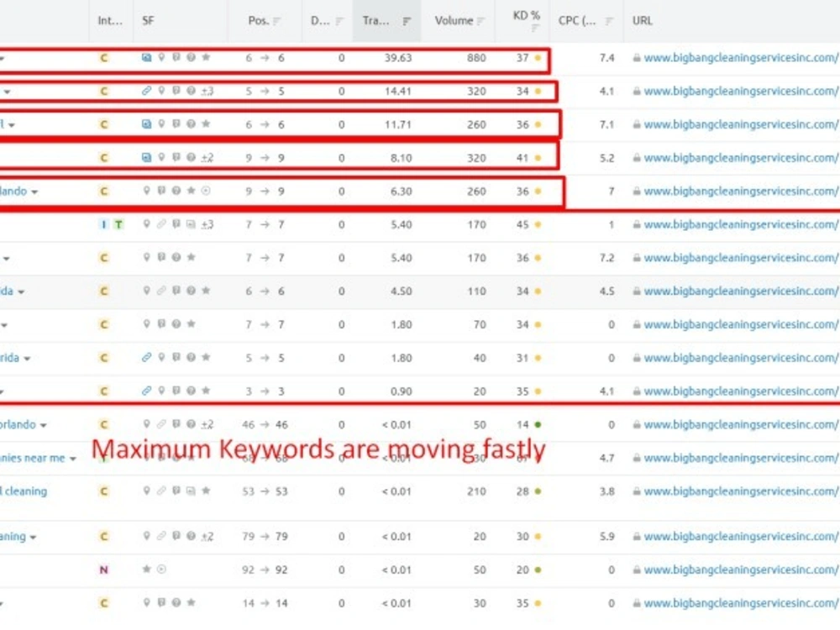Click the link icon in the 14.41 traffic row
Image resolution: width=840 pixels, height=630 pixels.
click(146, 91)
